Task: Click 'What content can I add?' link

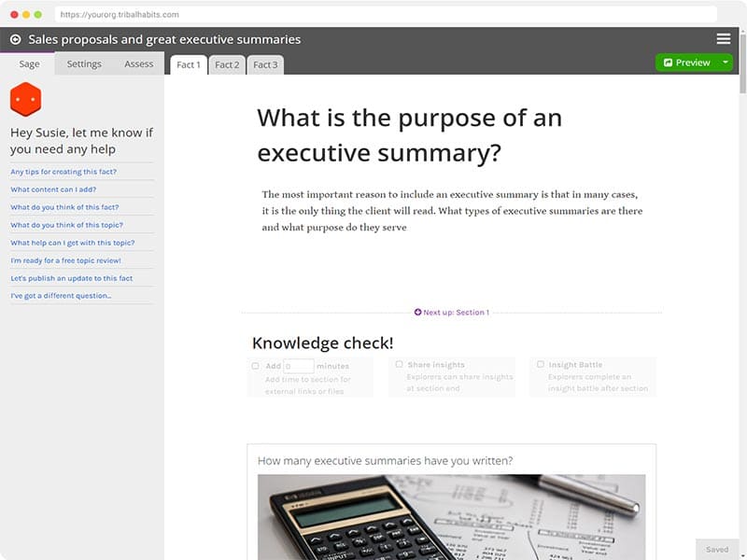Action: pyautogui.click(x=53, y=189)
